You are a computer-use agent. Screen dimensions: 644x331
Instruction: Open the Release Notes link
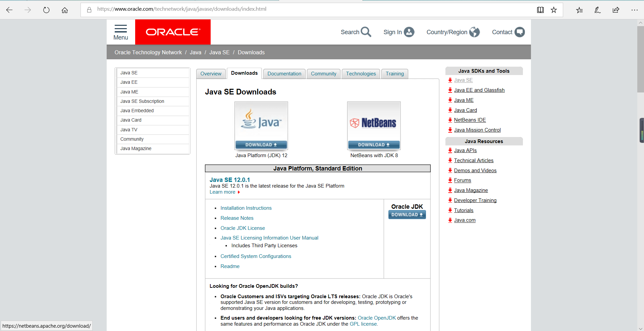(237, 218)
